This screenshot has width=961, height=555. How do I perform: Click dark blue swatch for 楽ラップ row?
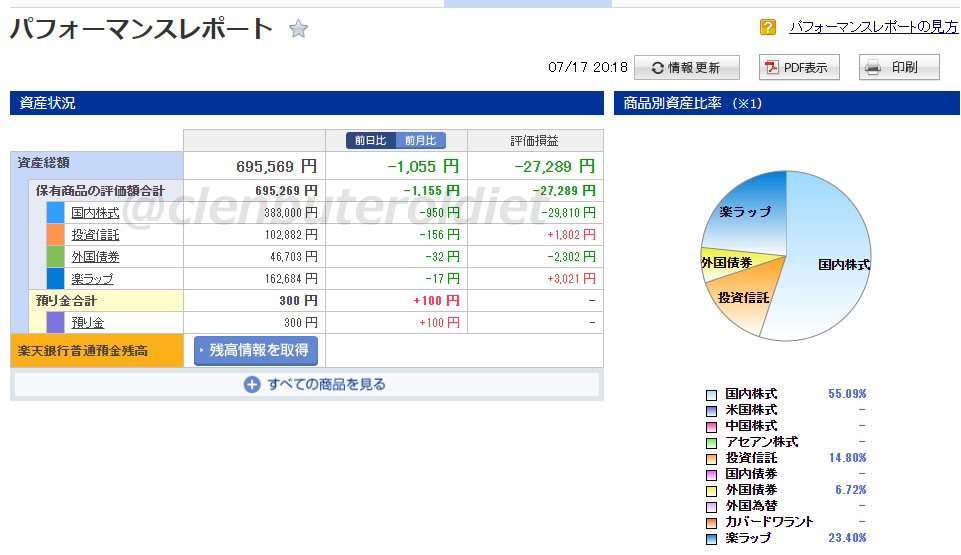[x=56, y=279]
